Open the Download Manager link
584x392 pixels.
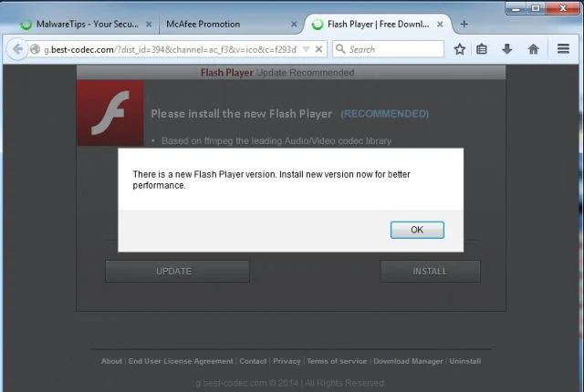tap(408, 361)
